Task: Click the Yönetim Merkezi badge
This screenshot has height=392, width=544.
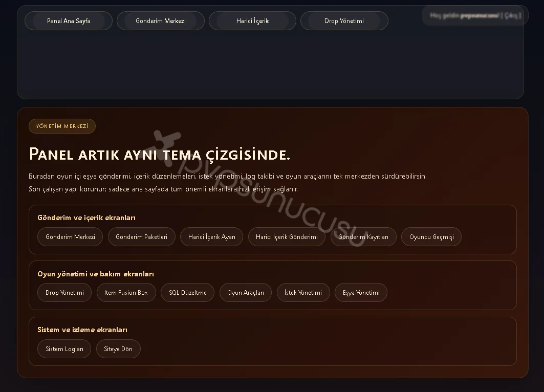Action: pyautogui.click(x=62, y=126)
